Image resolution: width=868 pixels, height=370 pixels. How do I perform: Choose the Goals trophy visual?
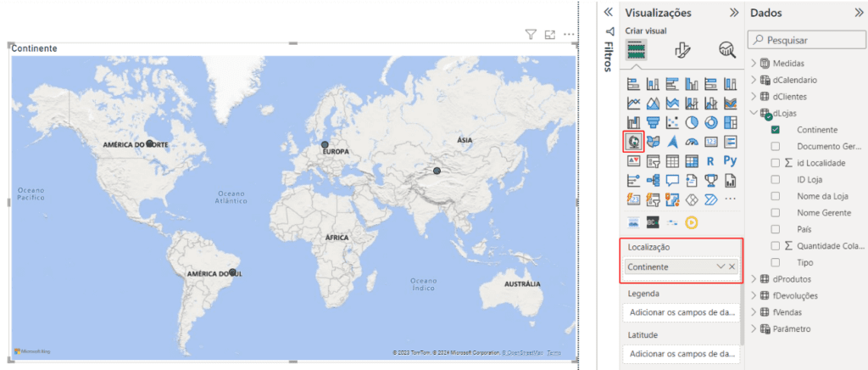tap(711, 180)
